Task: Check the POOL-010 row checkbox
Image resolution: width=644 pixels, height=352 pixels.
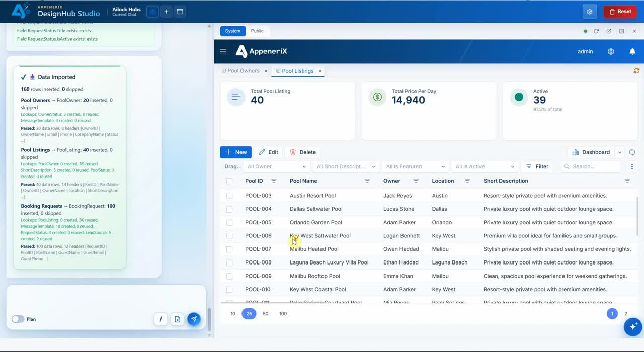Action: point(229,290)
